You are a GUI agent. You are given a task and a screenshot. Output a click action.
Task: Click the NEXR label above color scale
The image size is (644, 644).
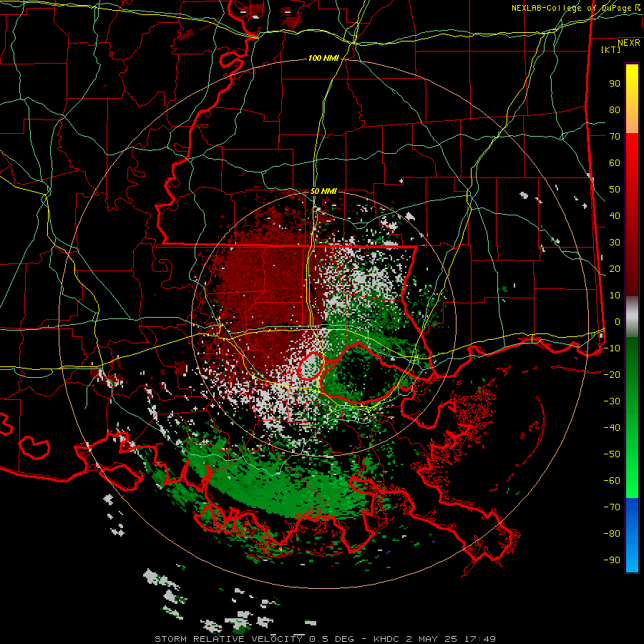(629, 43)
